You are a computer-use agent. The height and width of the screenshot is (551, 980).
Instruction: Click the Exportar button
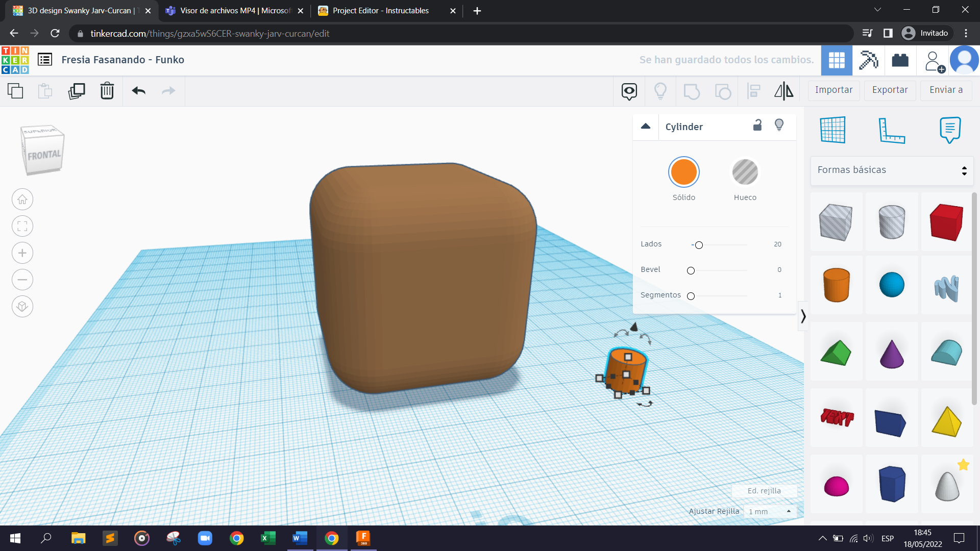[890, 90]
